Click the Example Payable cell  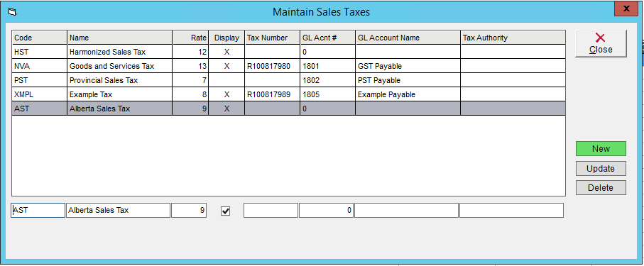point(408,94)
